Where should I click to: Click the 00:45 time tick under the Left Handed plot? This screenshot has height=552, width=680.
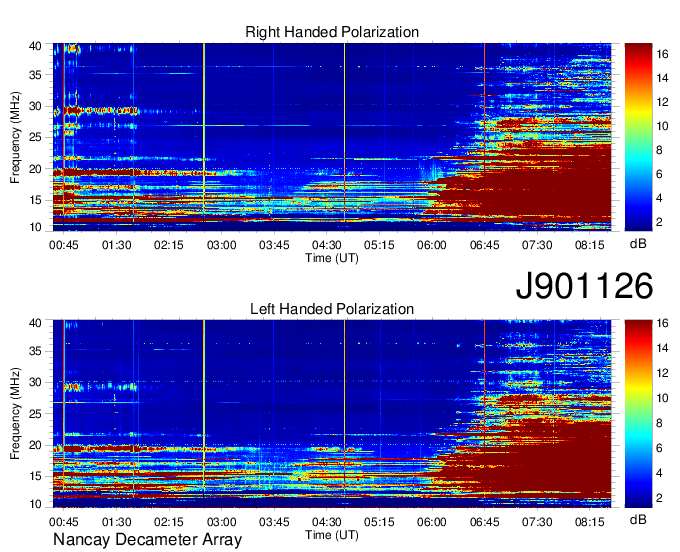tap(64, 522)
